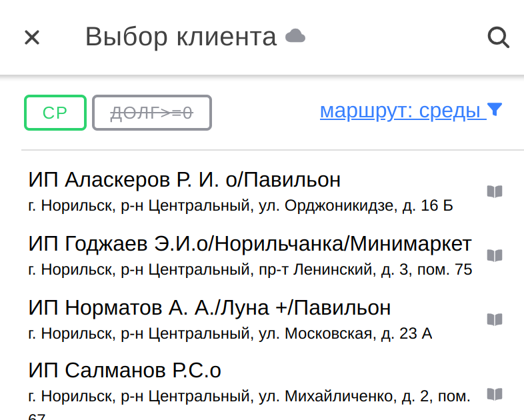524x420 pixels.
Task: Click address ул. Михайличенко, д. 2
Action: (344, 397)
